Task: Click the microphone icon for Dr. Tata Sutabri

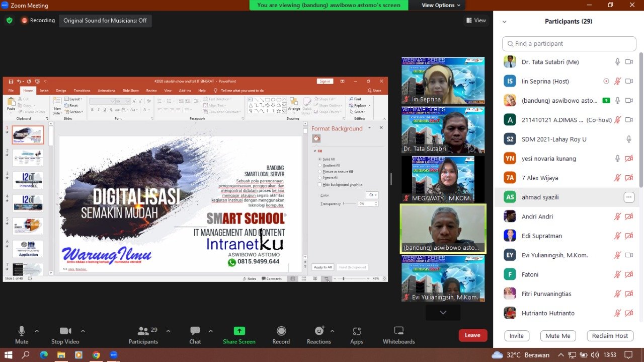Action: tap(617, 62)
